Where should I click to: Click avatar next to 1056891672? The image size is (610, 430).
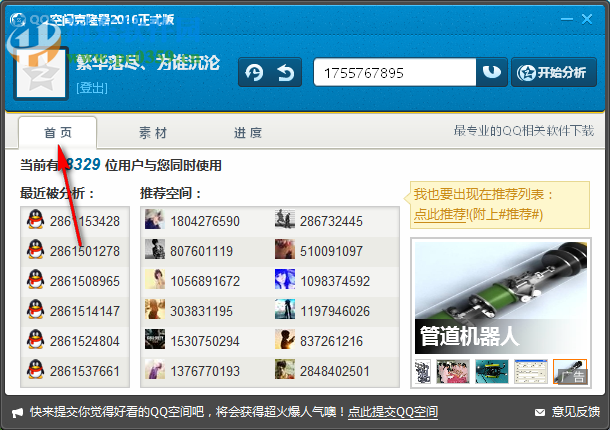[155, 279]
